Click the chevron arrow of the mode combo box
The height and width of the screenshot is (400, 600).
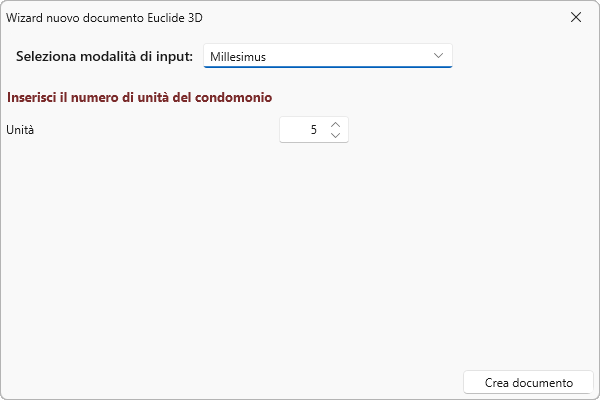(x=438, y=56)
